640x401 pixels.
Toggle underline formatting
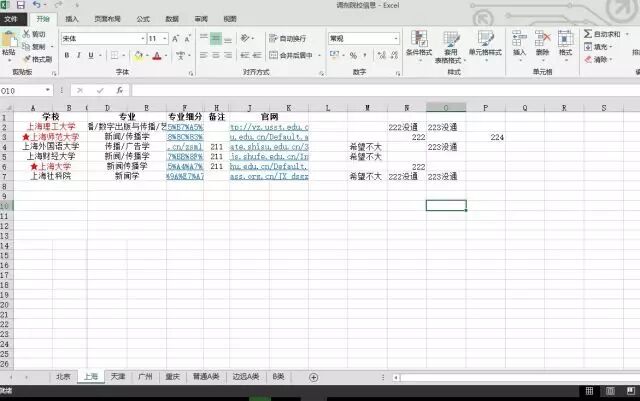[x=91, y=55]
